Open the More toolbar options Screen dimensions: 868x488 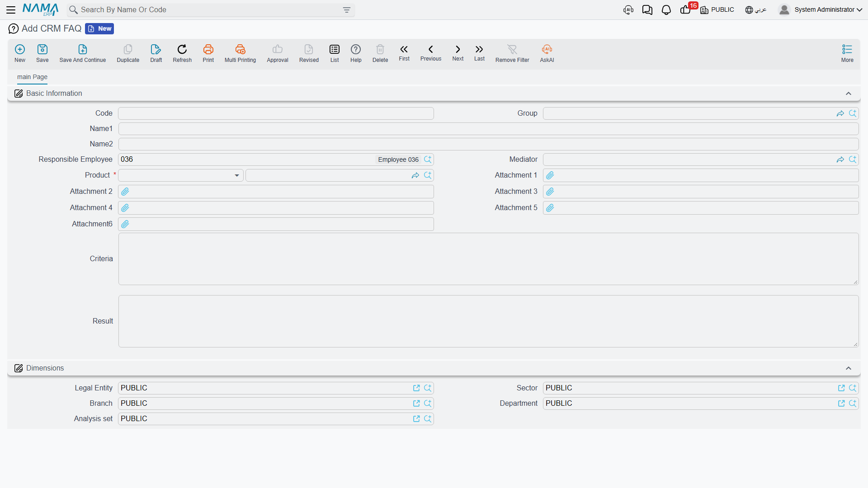[847, 53]
